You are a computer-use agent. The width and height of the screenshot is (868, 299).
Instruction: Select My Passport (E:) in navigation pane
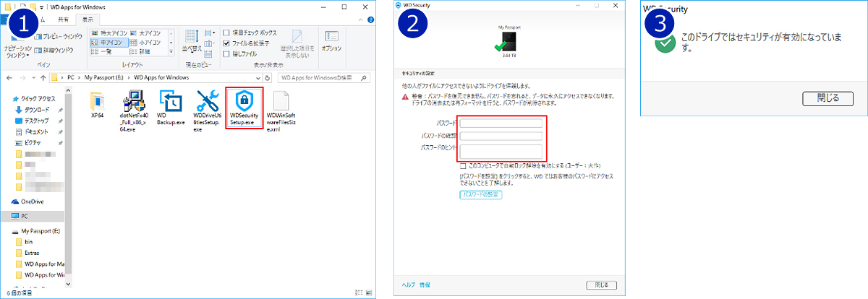tap(38, 230)
